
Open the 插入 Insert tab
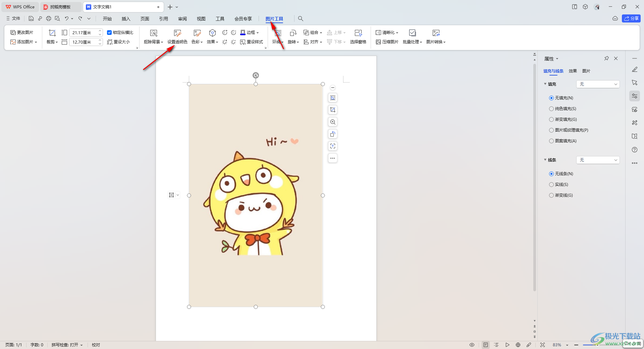coord(126,19)
